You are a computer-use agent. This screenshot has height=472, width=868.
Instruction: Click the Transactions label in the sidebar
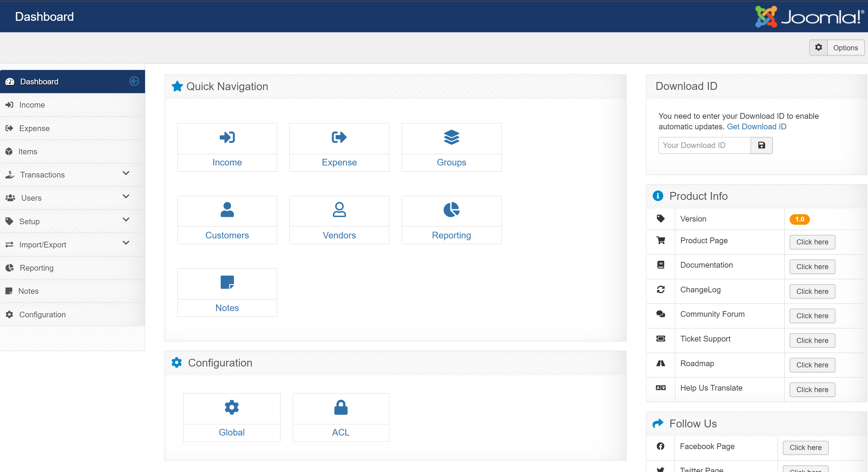point(42,175)
